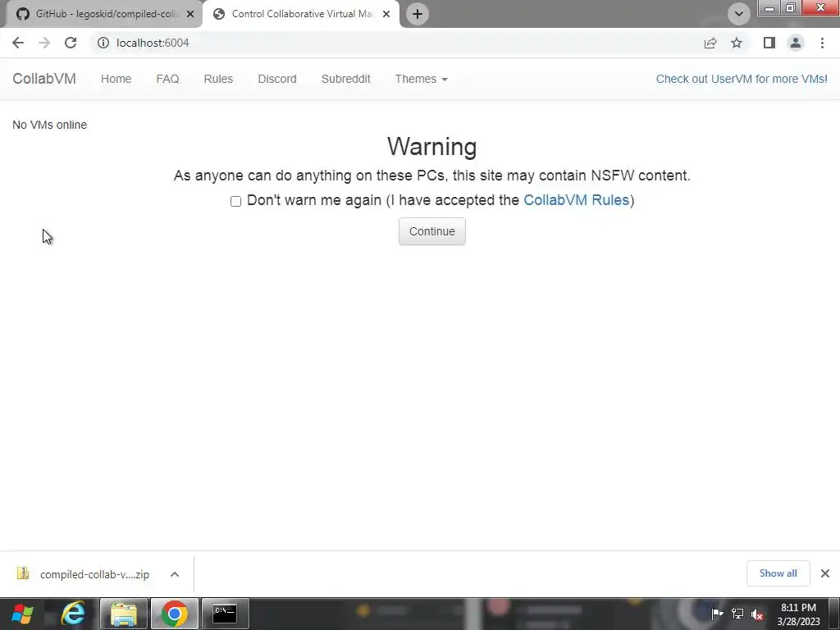Follow 'Check out UserVM for more VMs!' link

click(x=742, y=79)
